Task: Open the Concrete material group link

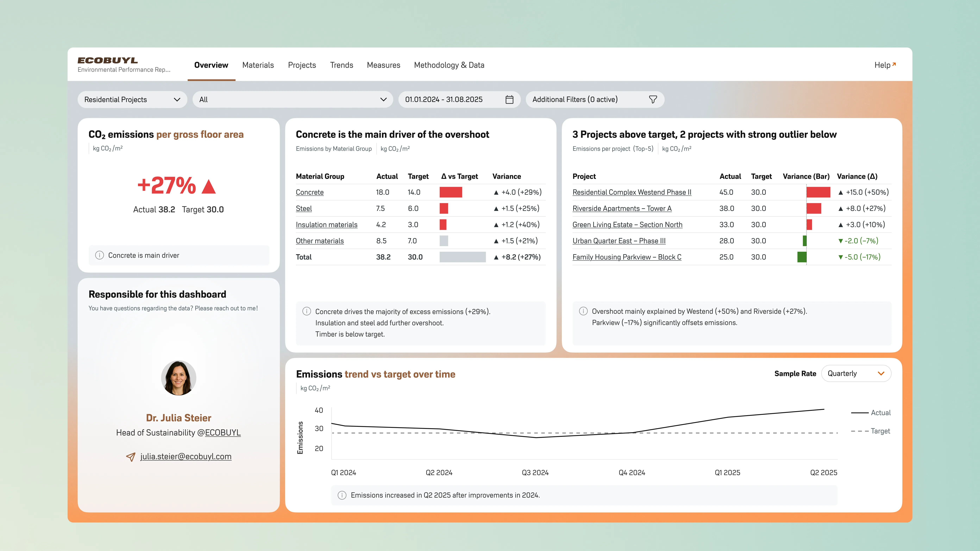Action: (x=310, y=192)
